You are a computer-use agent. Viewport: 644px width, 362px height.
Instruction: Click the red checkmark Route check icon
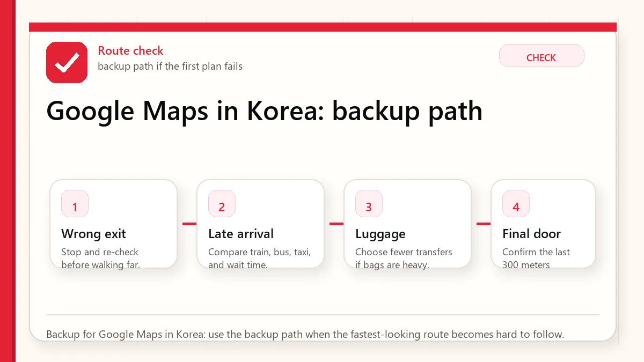[67, 62]
